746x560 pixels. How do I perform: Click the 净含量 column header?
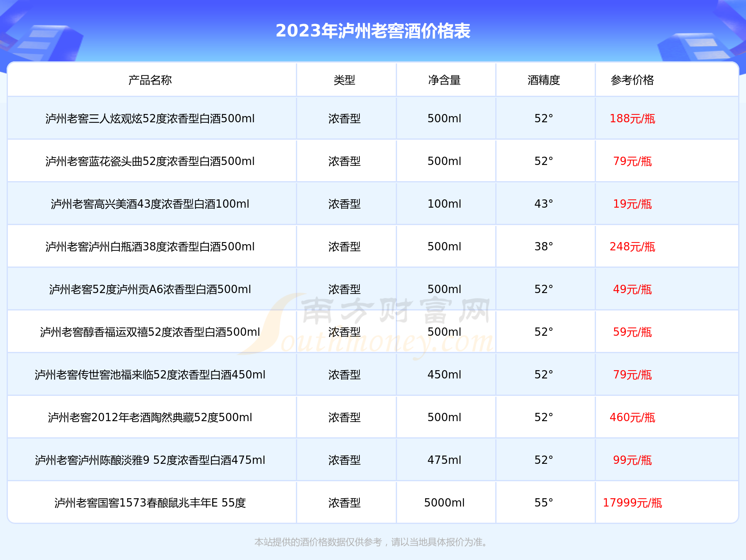click(x=444, y=80)
